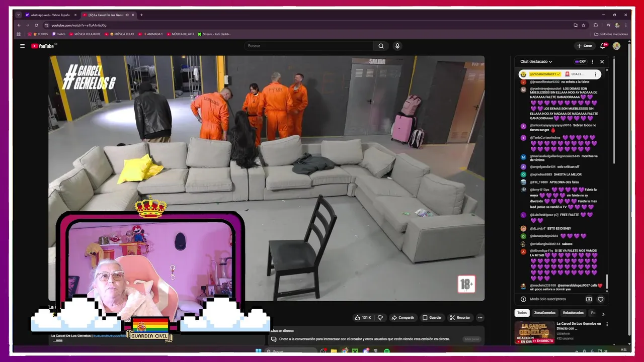Open the Chrome three-dot menu
This screenshot has height=362, width=644.
(x=626, y=25)
